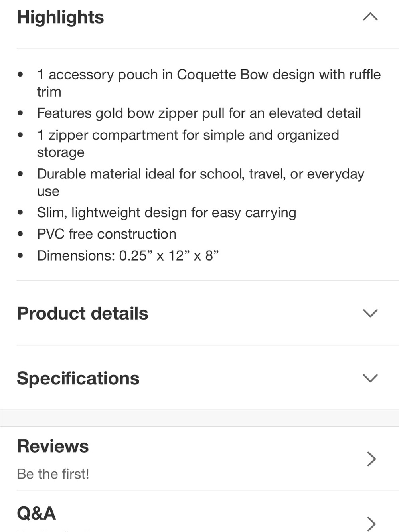Tap the 'Be the first!' review text
The height and width of the screenshot is (532, 399).
pos(53,474)
